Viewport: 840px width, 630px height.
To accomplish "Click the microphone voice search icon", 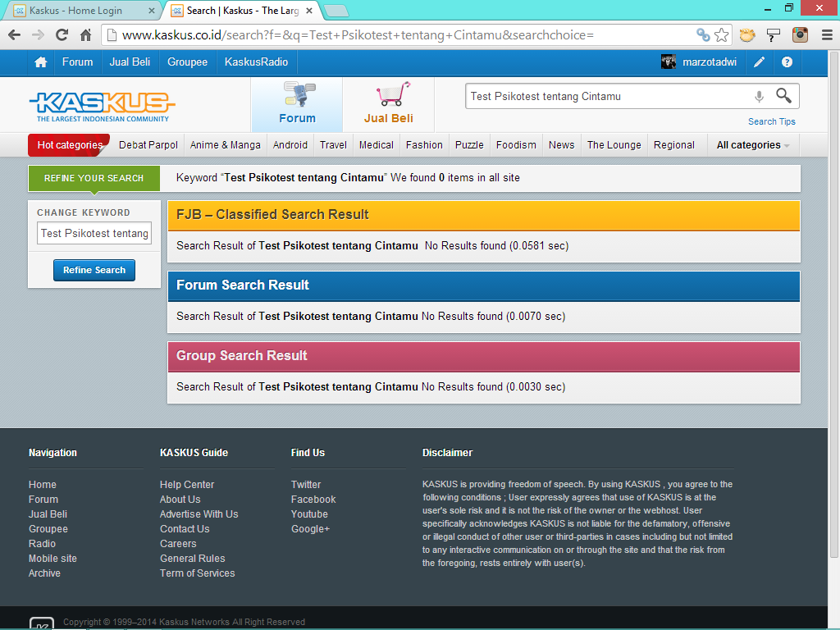I will coord(759,97).
